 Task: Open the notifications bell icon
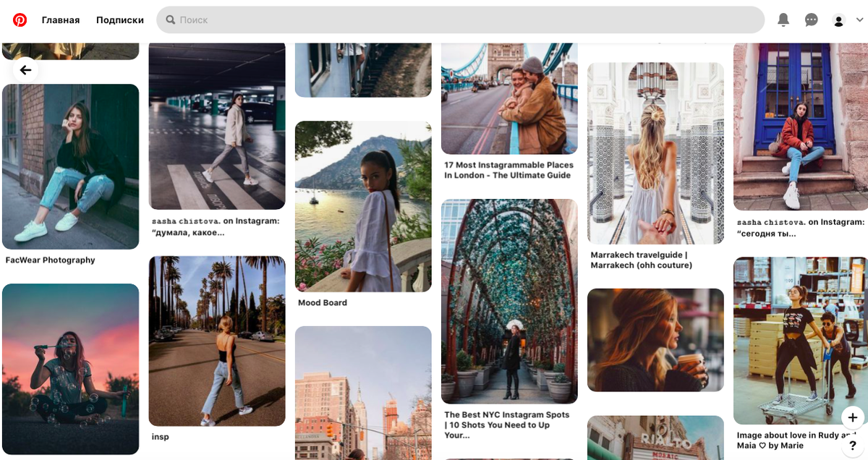point(783,20)
